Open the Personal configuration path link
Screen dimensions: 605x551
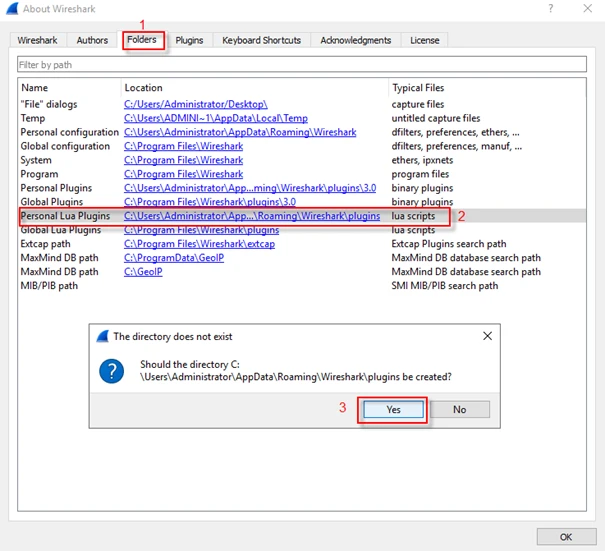click(x=239, y=132)
